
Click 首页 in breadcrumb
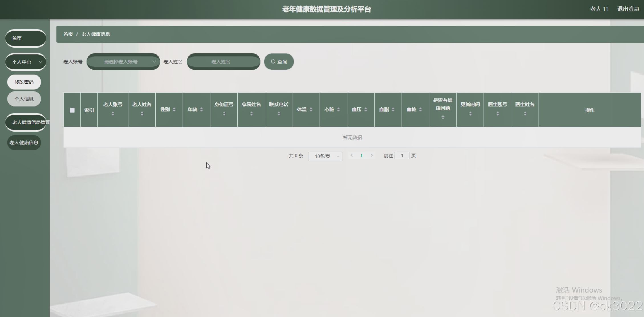tap(68, 34)
